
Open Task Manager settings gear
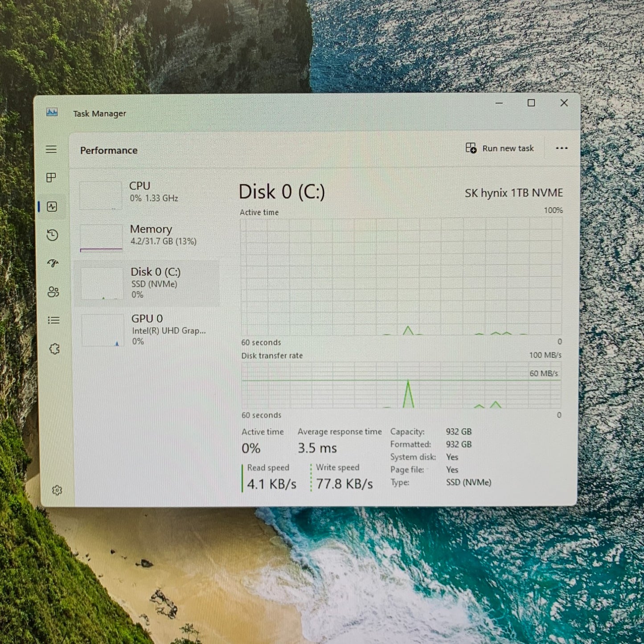tap(57, 490)
